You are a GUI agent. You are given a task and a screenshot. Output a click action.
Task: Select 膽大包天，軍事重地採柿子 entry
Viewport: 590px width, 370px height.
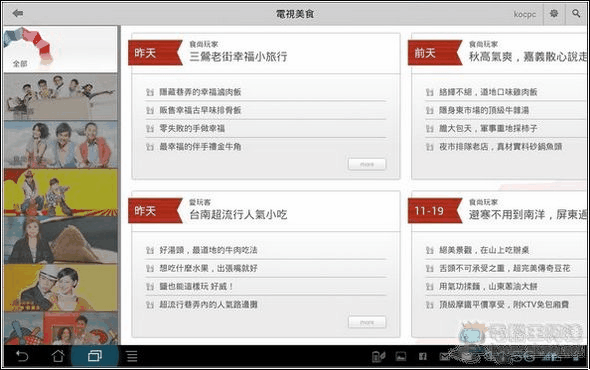[488, 128]
